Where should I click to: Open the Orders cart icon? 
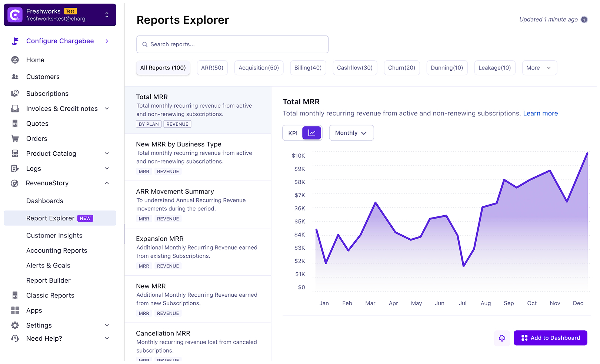click(15, 138)
